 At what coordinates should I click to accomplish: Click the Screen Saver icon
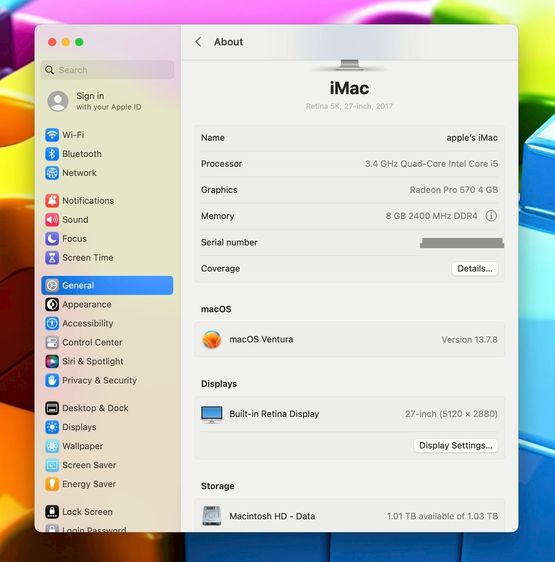click(x=52, y=465)
